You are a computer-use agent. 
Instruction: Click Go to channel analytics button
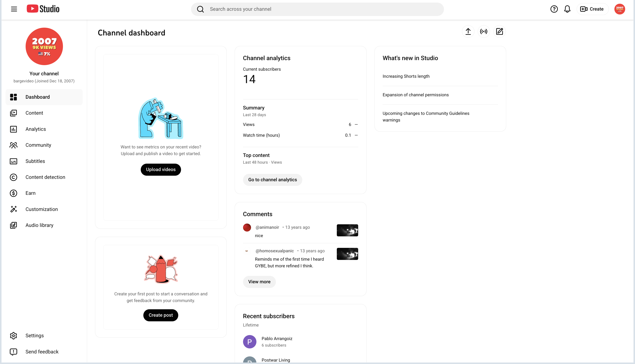click(272, 180)
